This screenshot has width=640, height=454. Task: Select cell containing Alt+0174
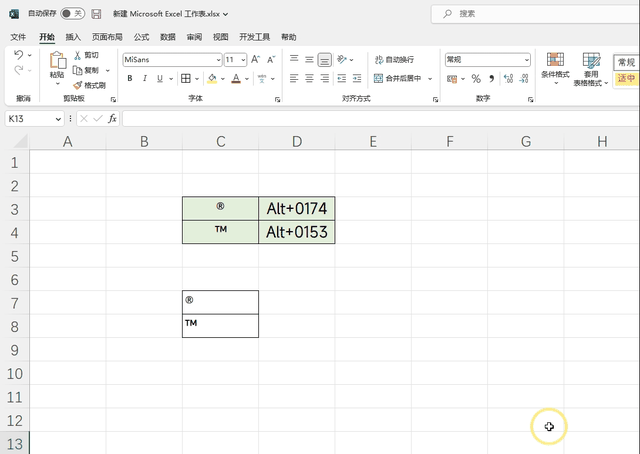click(x=297, y=209)
